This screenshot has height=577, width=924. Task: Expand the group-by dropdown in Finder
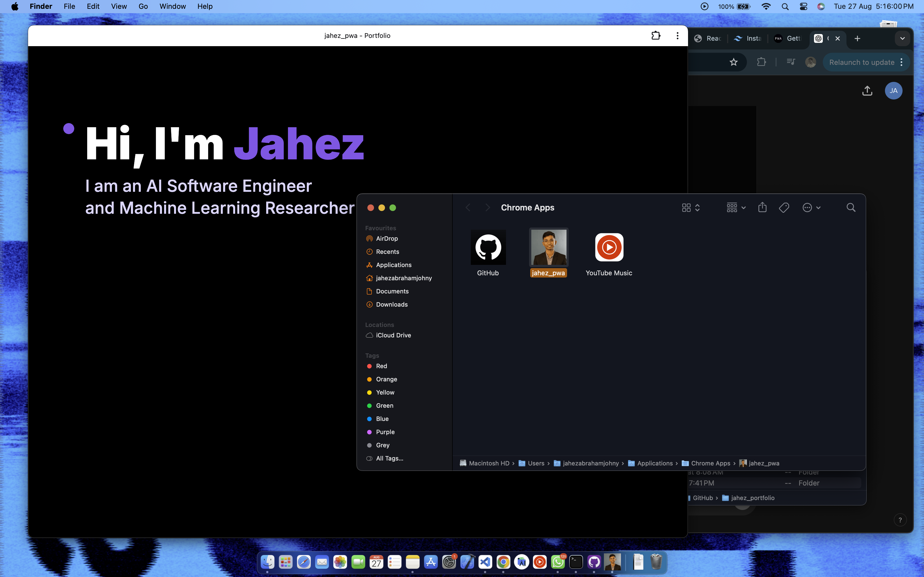click(736, 207)
